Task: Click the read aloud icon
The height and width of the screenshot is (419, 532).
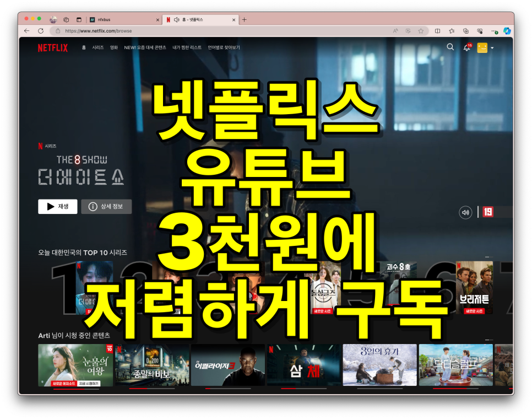Action: click(395, 31)
